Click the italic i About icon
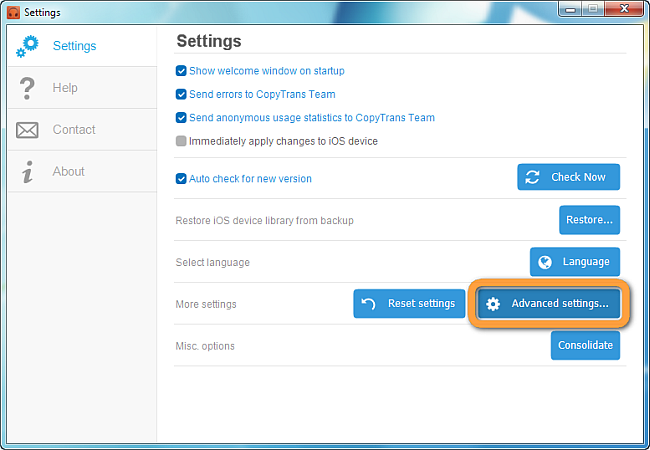The height and width of the screenshot is (450, 650). pyautogui.click(x=28, y=172)
